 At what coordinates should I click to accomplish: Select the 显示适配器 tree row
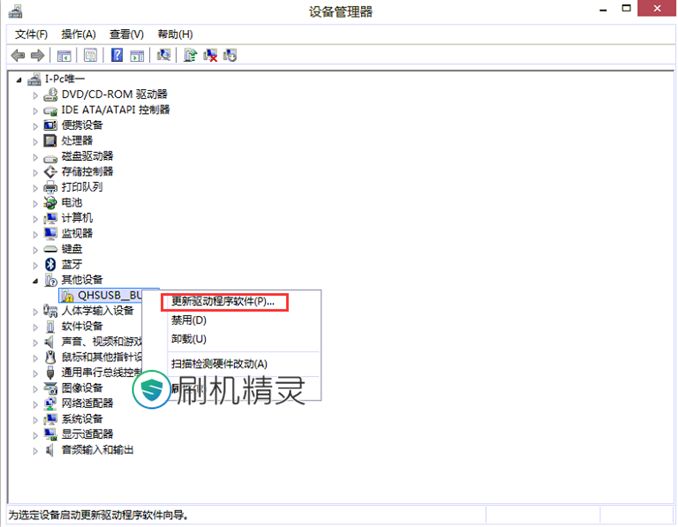(x=87, y=434)
